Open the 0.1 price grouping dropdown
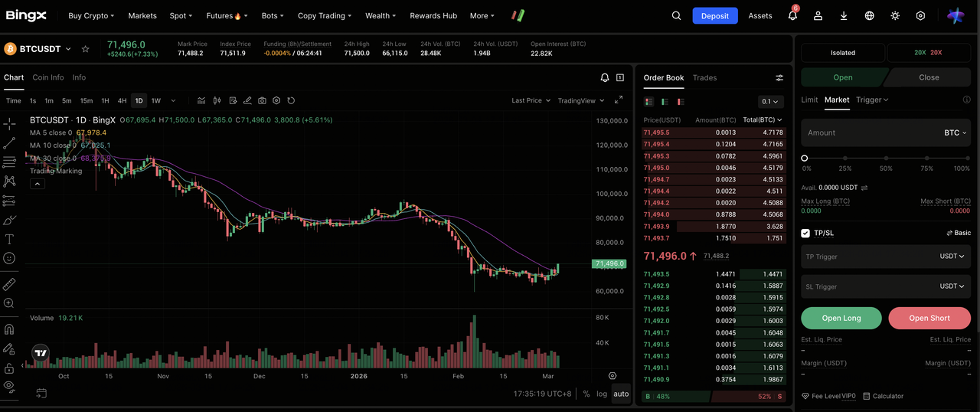Image resolution: width=980 pixels, height=412 pixels. coord(770,102)
